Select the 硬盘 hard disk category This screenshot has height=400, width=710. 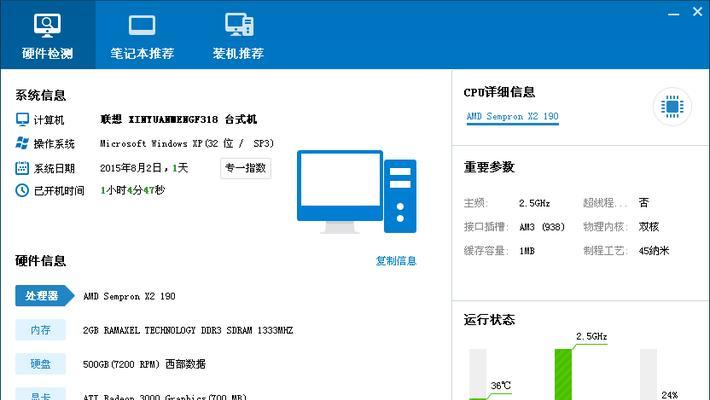(40, 364)
